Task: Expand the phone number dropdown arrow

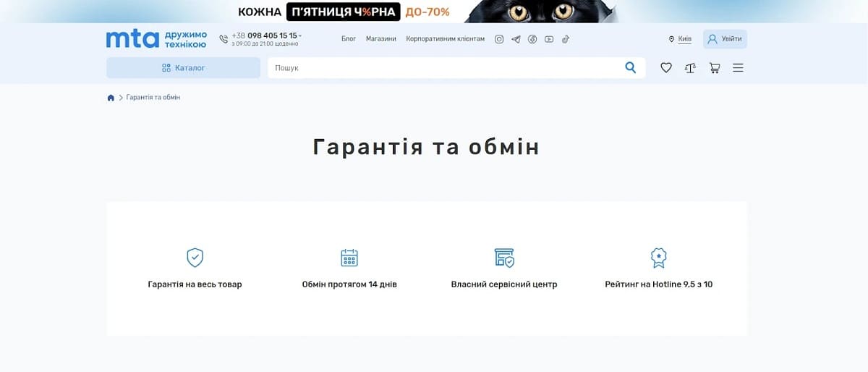Action: pos(300,35)
